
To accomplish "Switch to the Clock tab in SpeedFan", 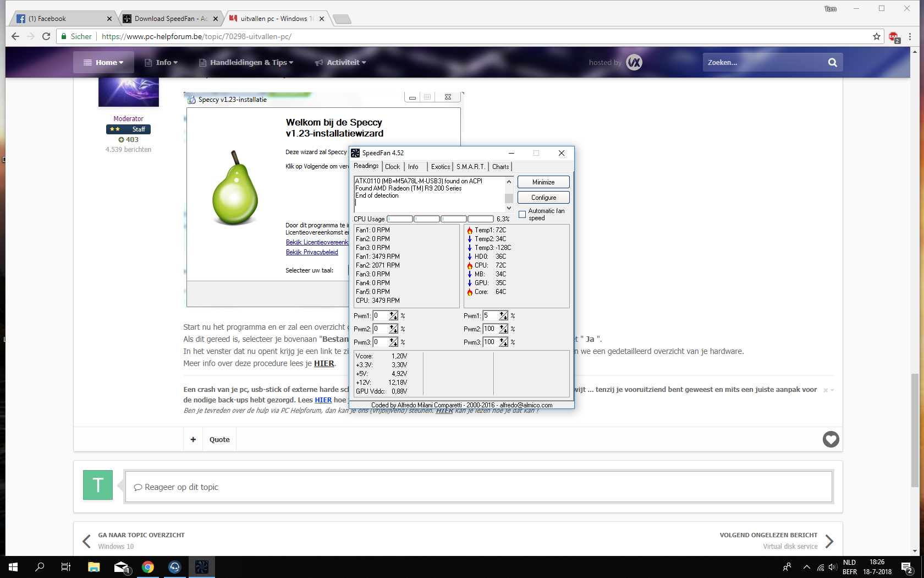I will point(392,167).
